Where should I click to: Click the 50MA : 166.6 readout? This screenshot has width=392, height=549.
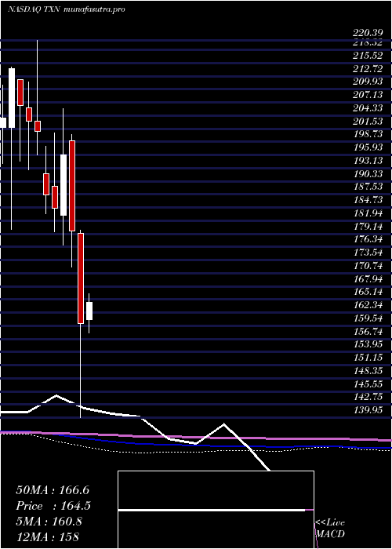tap(51, 490)
